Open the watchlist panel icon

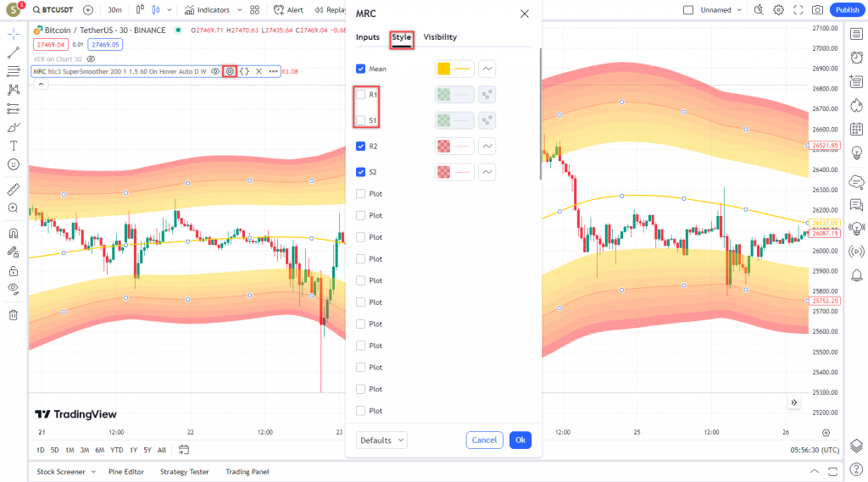pyautogui.click(x=856, y=35)
